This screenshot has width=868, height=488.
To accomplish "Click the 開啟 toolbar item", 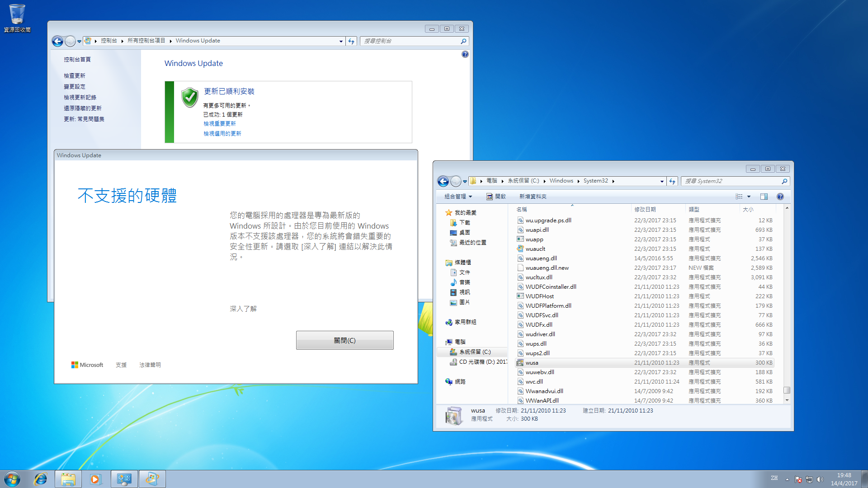I will (496, 197).
